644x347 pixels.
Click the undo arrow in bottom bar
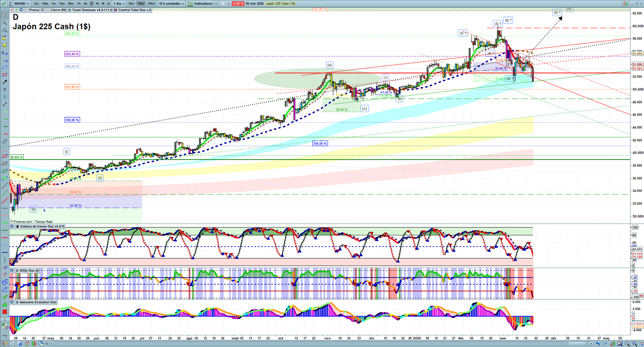(x=598, y=344)
